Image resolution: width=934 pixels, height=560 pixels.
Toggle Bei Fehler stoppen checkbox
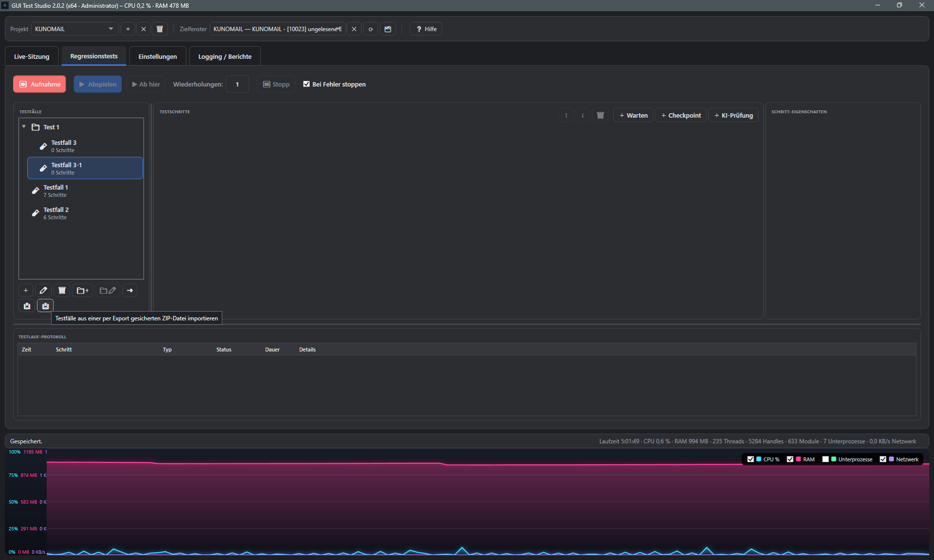click(x=306, y=84)
